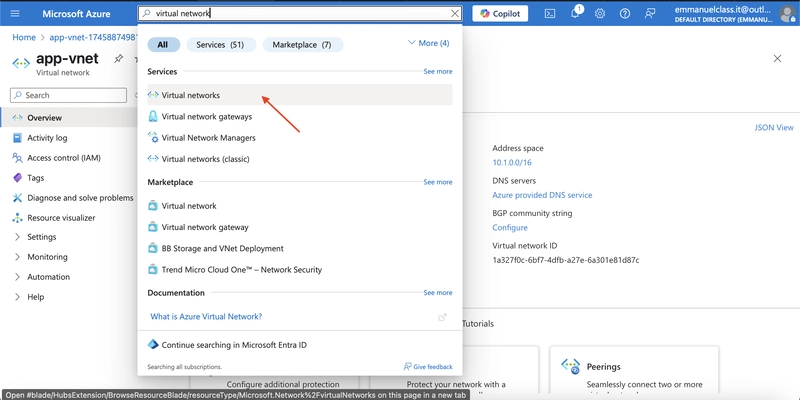
Task: See more Marketplace results
Action: click(438, 182)
